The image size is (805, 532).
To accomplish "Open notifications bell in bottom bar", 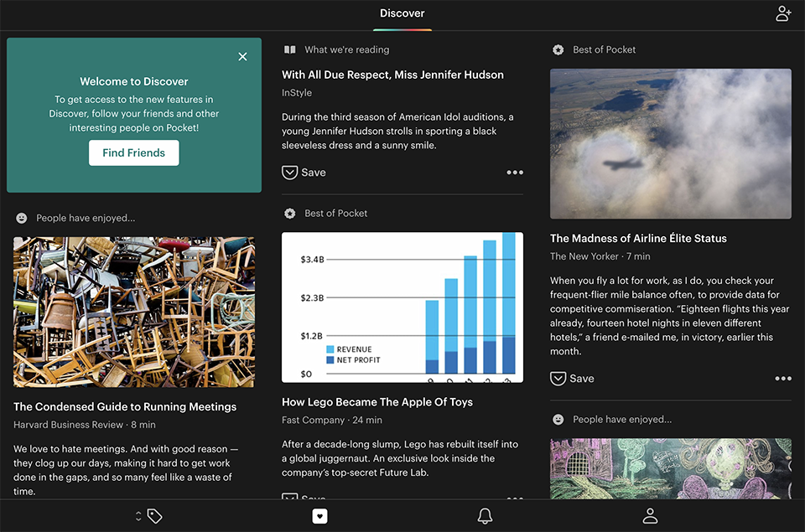I will (485, 516).
